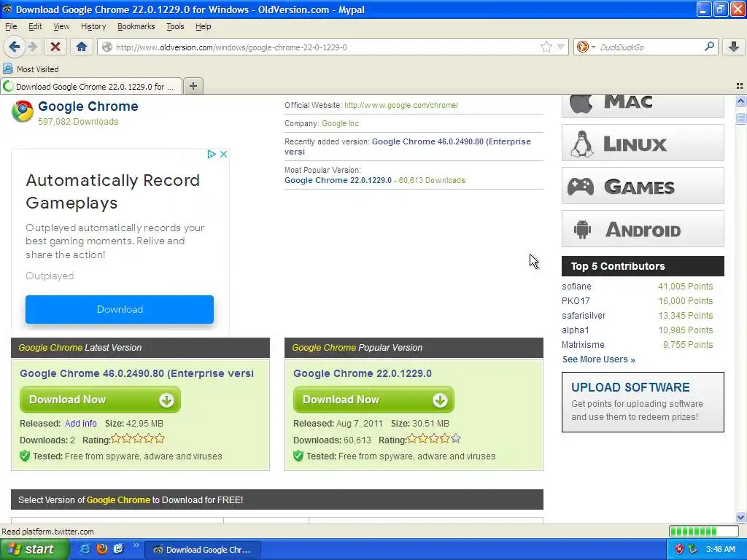Open contributor alpha1's profile

point(575,330)
